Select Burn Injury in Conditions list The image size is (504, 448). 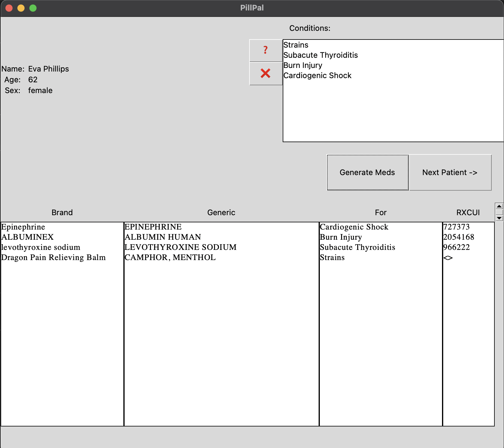click(303, 65)
